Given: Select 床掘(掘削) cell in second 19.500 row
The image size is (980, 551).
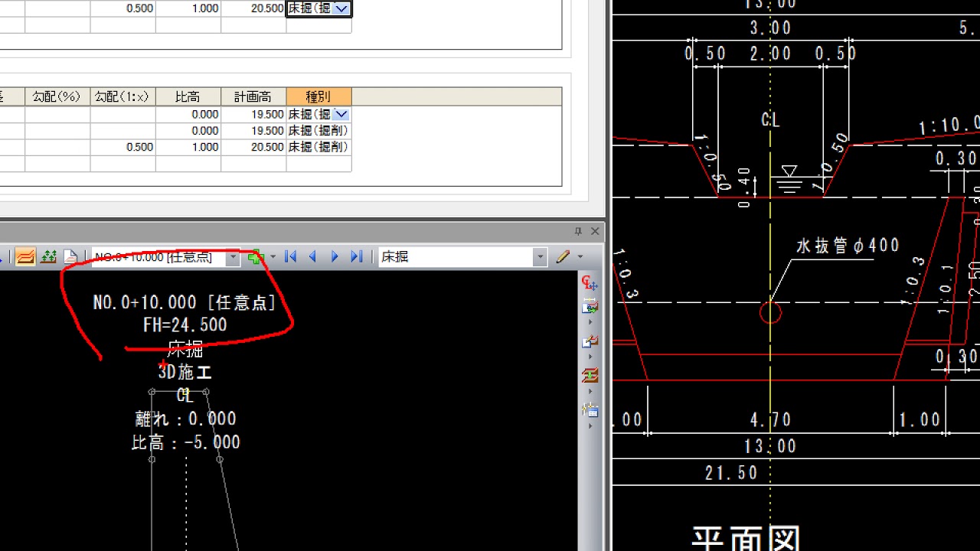Looking at the screenshot, I should pyautogui.click(x=319, y=131).
